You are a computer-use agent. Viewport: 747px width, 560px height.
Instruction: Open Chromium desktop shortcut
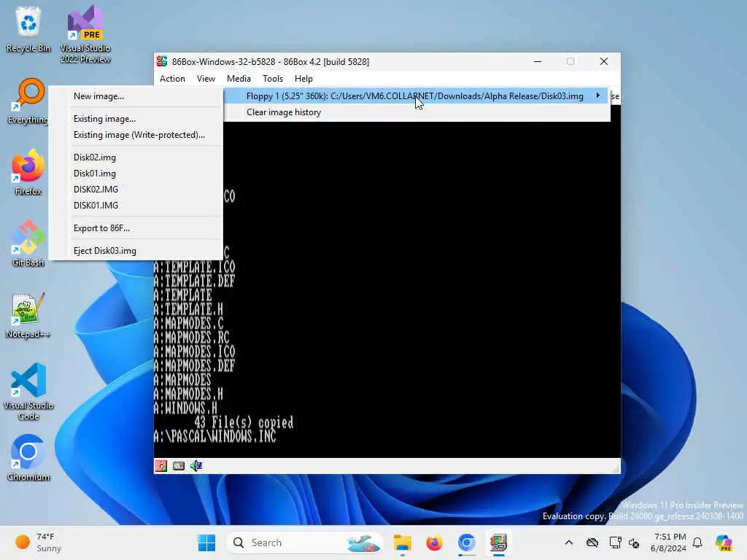click(x=28, y=458)
